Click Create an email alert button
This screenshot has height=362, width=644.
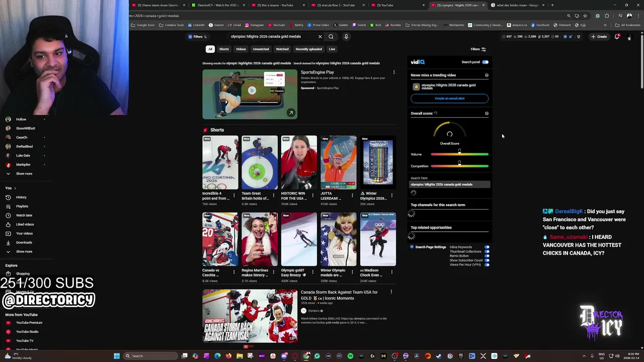click(449, 99)
